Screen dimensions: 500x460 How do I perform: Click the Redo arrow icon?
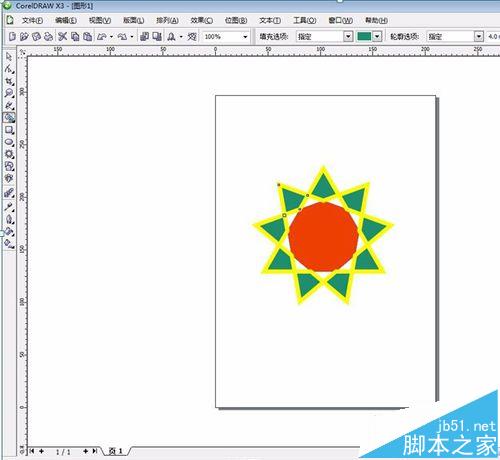coord(122,36)
